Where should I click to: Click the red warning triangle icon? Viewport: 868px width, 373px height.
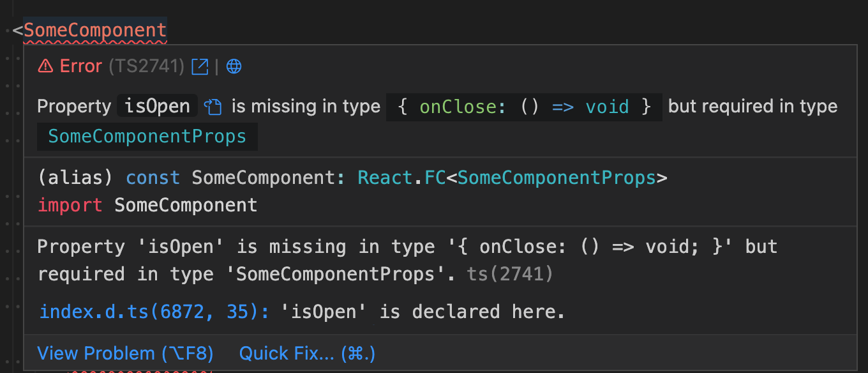tap(45, 66)
